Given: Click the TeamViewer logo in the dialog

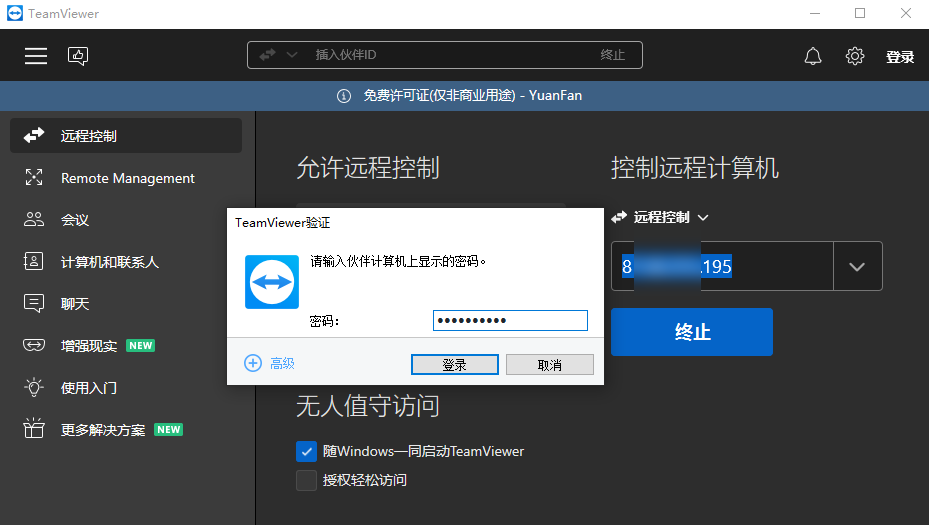Looking at the screenshot, I should [x=272, y=282].
